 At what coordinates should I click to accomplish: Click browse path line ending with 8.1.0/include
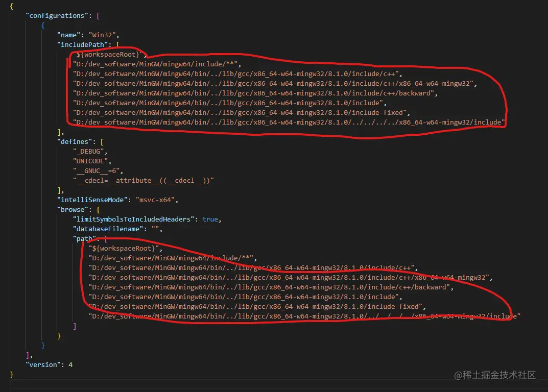pos(244,297)
